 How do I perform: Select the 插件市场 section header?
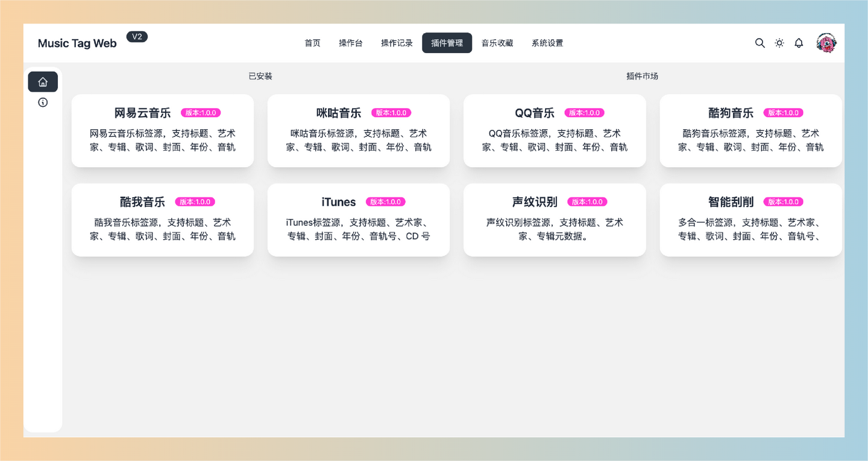pyautogui.click(x=641, y=76)
